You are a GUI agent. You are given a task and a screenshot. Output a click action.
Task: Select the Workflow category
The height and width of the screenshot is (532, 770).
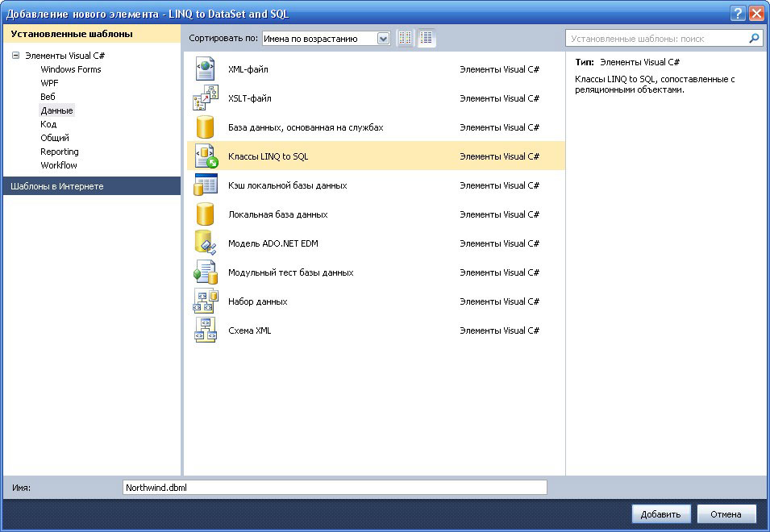pos(58,165)
